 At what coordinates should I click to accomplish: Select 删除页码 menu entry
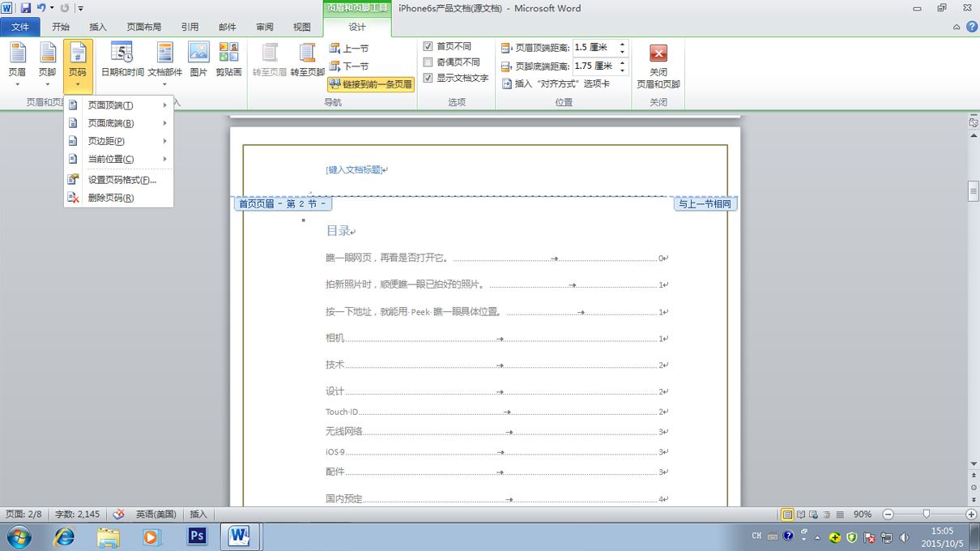[119, 198]
